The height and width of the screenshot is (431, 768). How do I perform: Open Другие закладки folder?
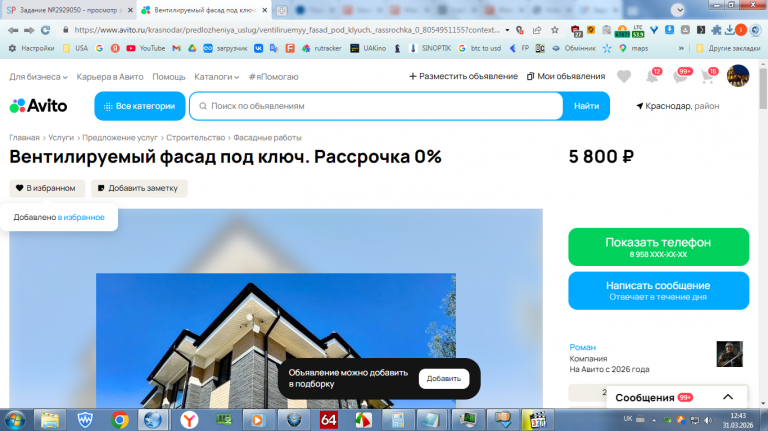pyautogui.click(x=728, y=48)
